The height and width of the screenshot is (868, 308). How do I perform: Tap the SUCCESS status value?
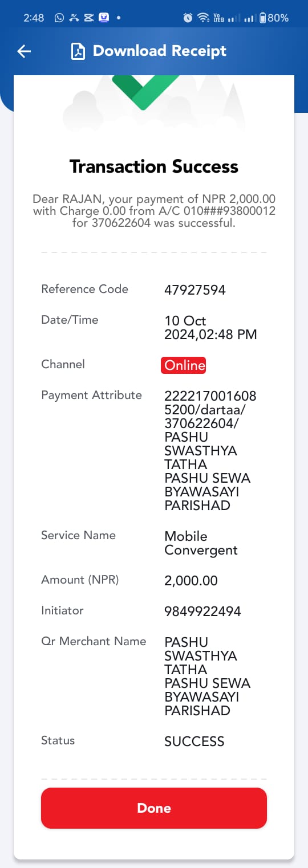(194, 741)
